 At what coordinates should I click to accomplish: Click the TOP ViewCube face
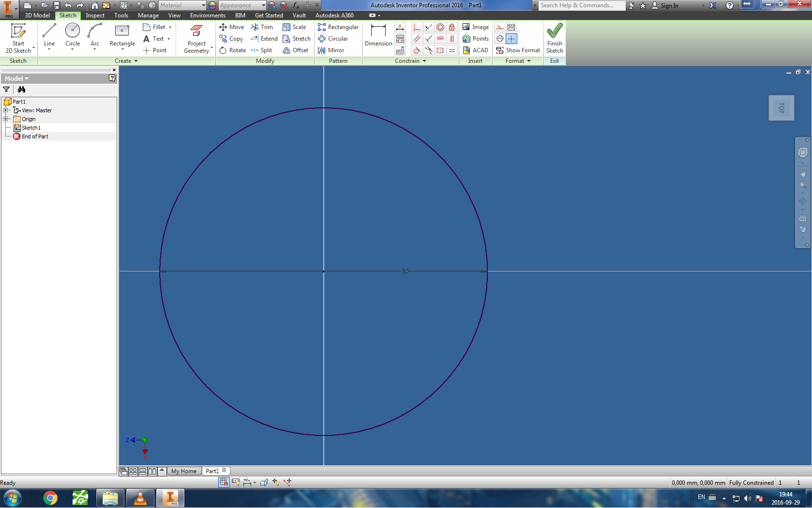pyautogui.click(x=781, y=107)
